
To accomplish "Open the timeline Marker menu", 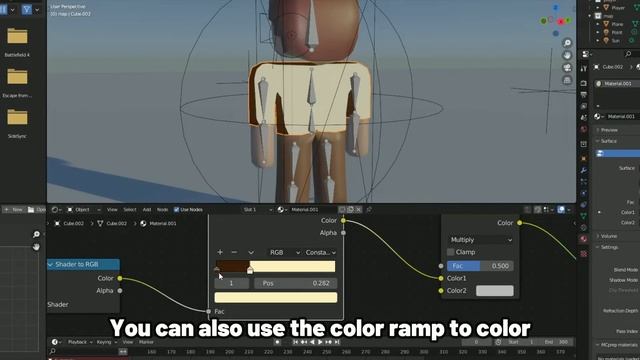I will click(146, 342).
